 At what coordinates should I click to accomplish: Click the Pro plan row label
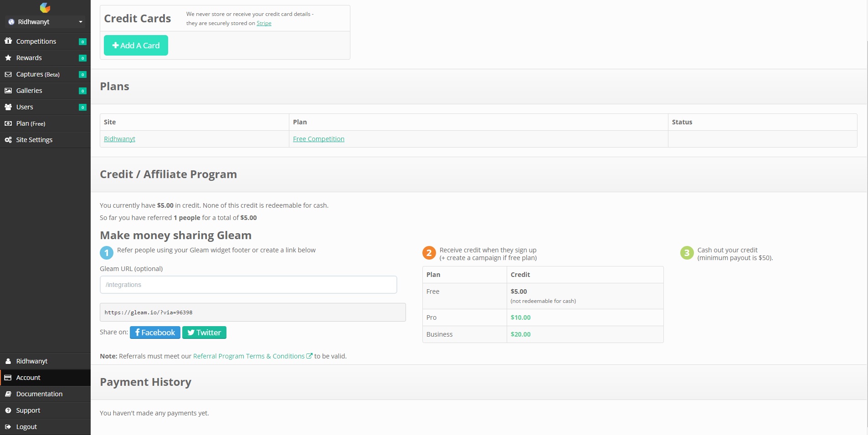pos(431,317)
